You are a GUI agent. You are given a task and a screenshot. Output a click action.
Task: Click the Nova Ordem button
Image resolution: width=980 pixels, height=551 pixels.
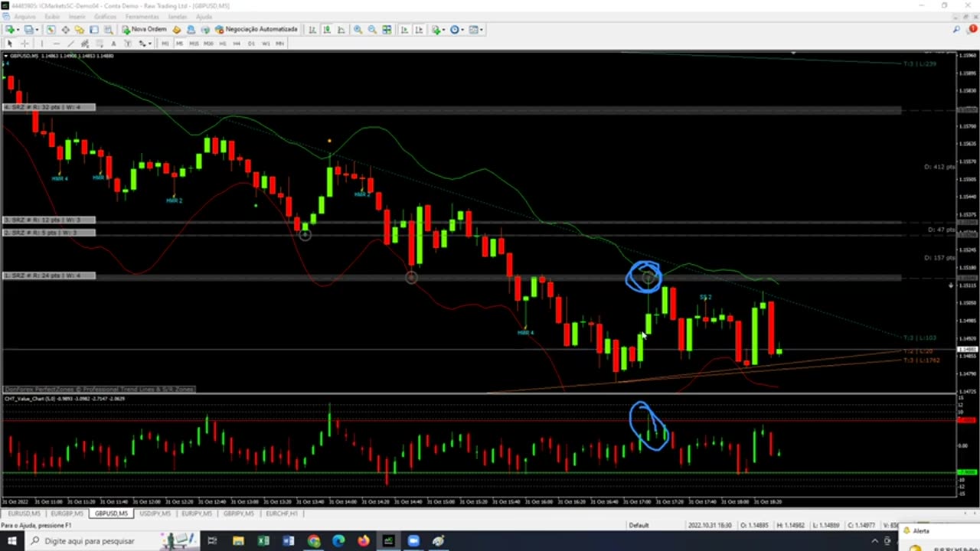click(144, 29)
